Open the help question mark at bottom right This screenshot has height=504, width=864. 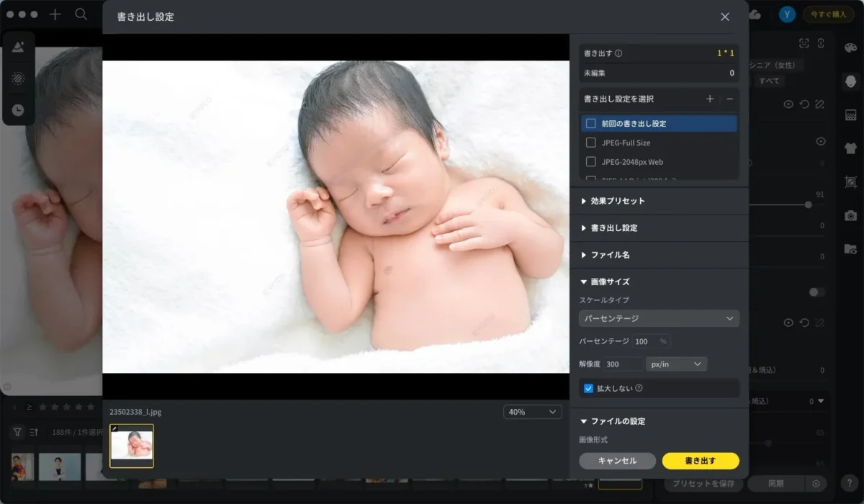[x=850, y=482]
